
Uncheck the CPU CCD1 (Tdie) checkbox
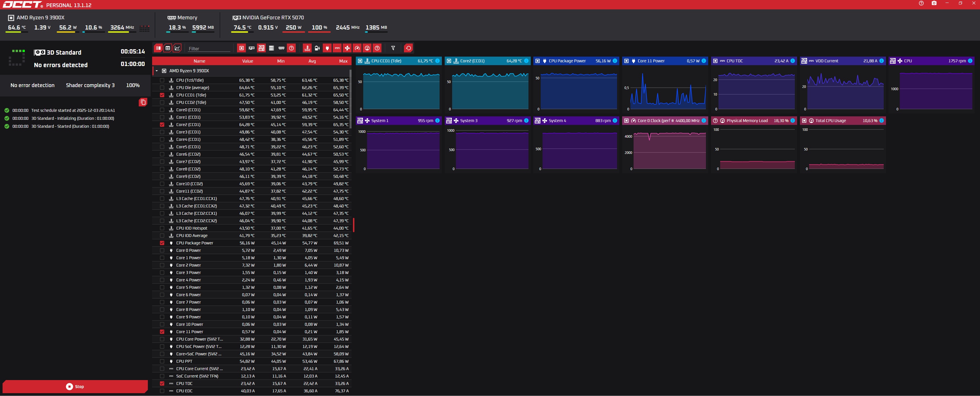pyautogui.click(x=162, y=95)
